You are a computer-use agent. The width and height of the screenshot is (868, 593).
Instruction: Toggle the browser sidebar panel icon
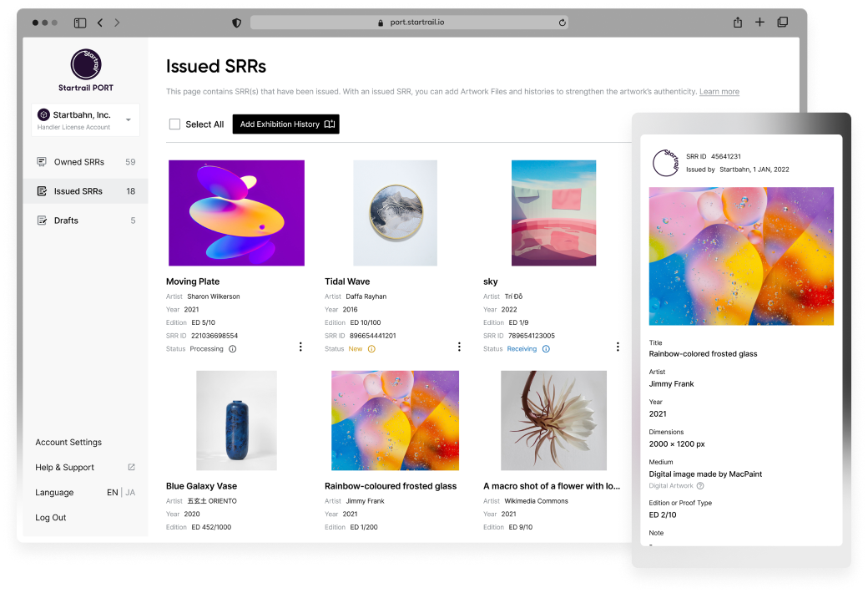(80, 23)
